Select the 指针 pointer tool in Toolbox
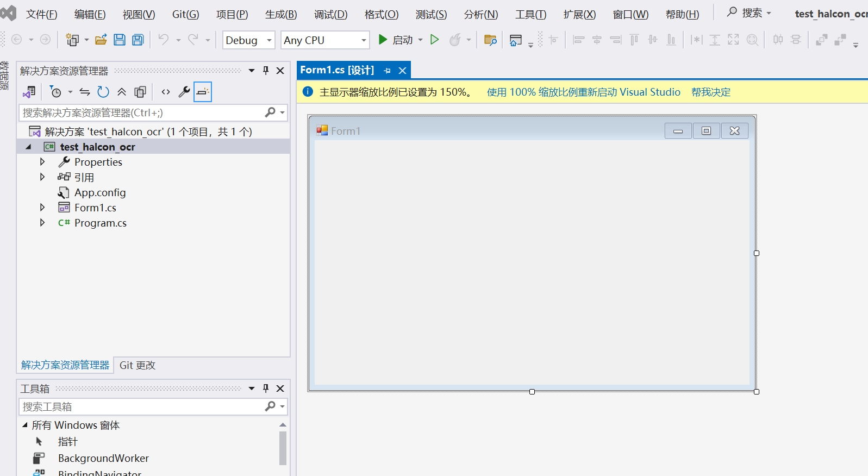 67,441
